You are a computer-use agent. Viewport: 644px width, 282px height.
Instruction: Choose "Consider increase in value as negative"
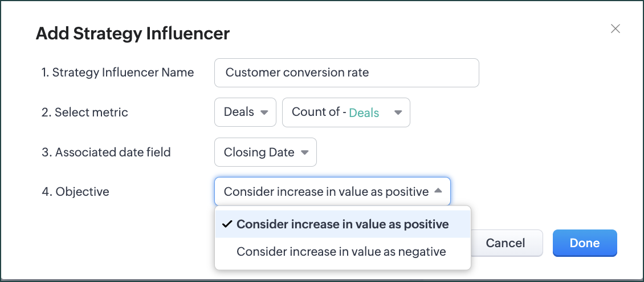pyautogui.click(x=341, y=252)
